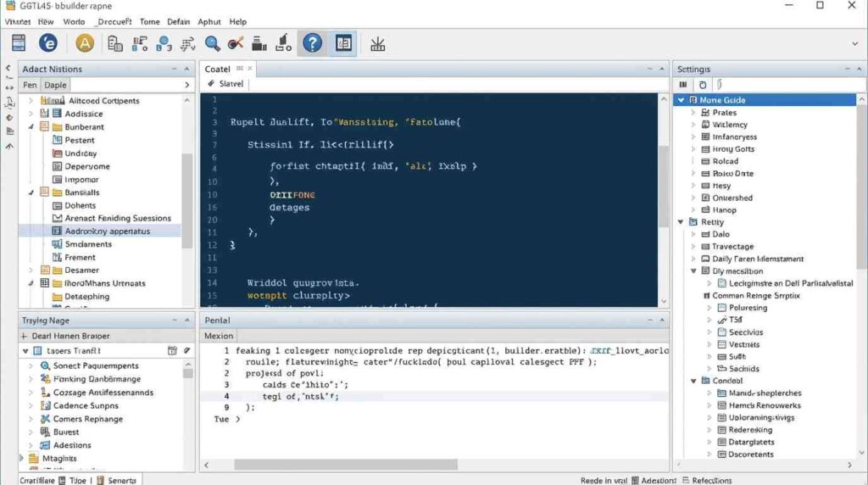Click the people nodes toolbar icon
This screenshot has height=485, width=868.
pos(164,43)
